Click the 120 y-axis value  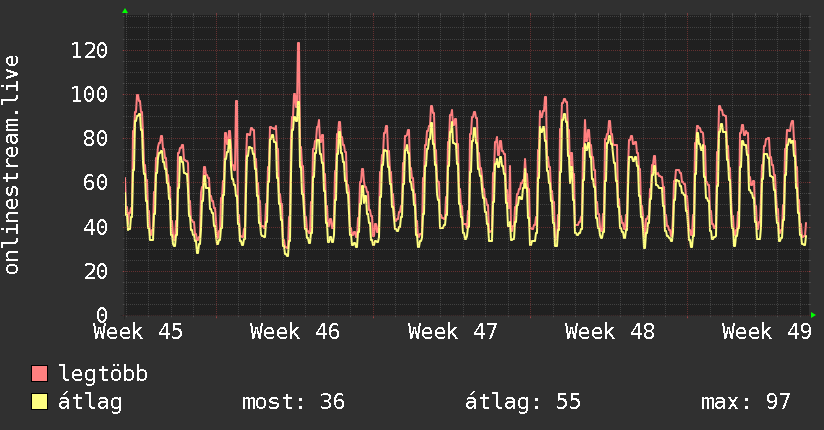tap(89, 50)
